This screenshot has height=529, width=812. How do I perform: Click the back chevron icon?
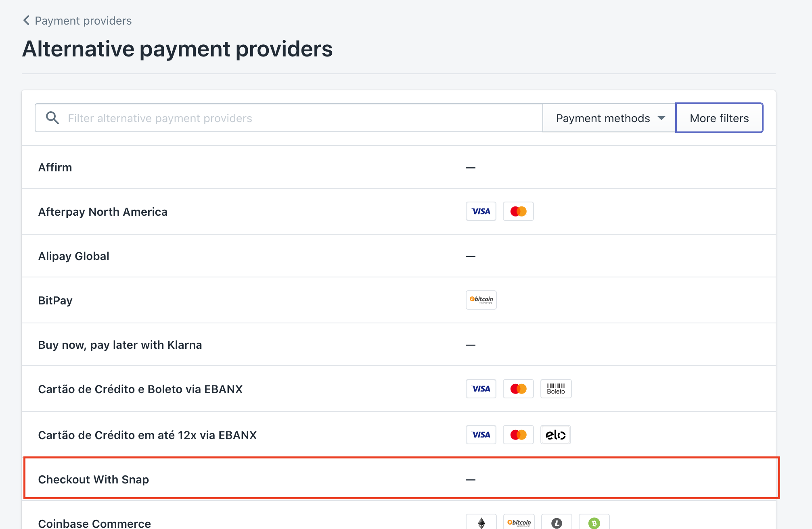(x=26, y=20)
